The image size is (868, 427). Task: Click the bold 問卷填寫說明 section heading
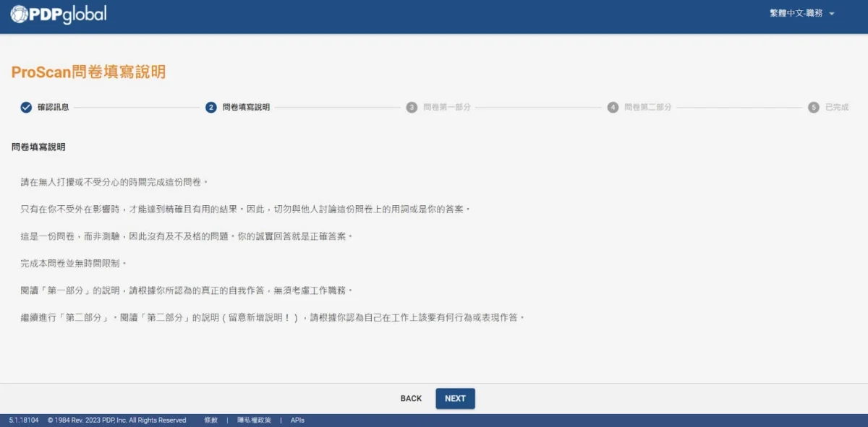click(x=38, y=147)
